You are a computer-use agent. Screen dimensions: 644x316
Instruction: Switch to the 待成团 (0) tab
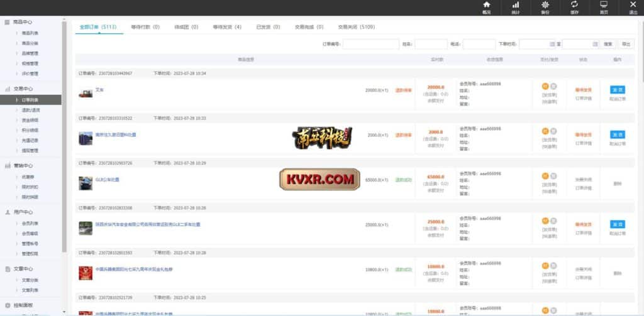click(x=186, y=27)
